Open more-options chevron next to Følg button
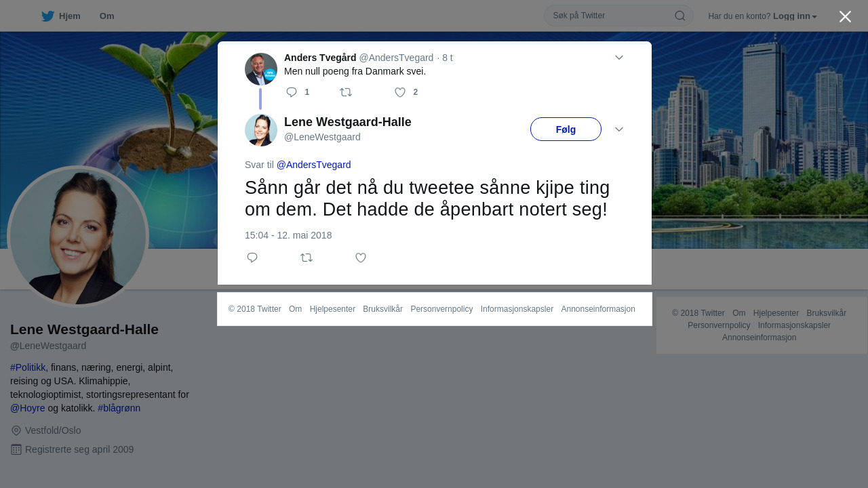The width and height of the screenshot is (868, 488). pos(619,129)
